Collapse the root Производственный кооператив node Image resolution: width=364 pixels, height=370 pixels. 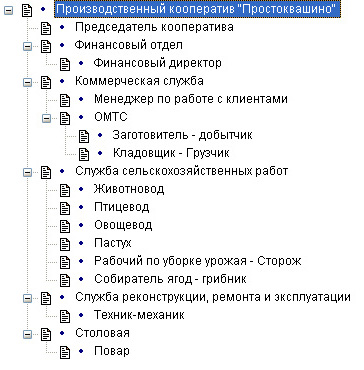(x=8, y=11)
